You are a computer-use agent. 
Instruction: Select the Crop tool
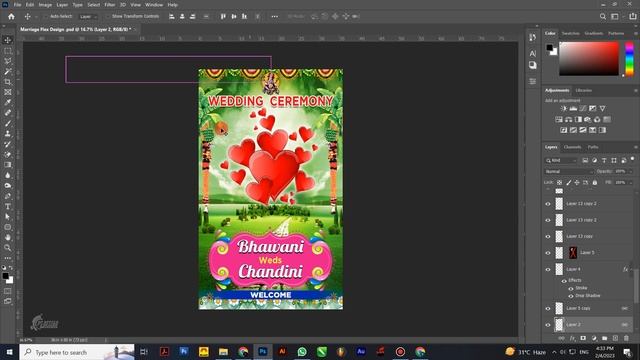point(8,82)
